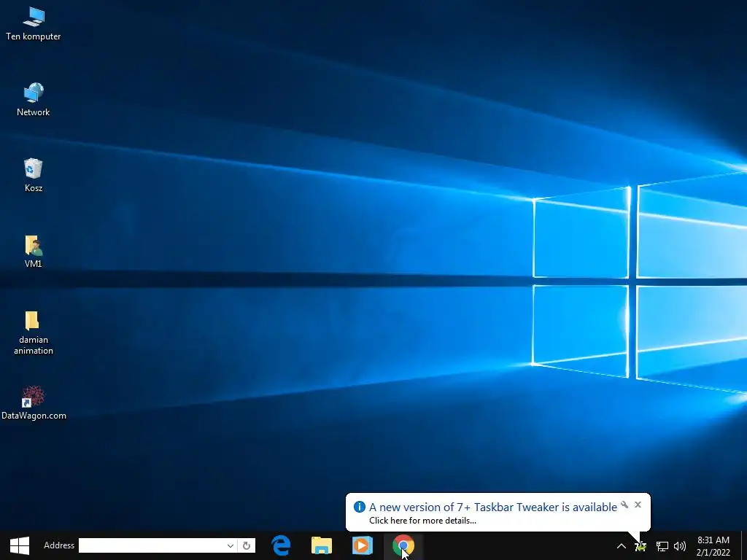Open Google Chrome from the taskbar
Screen dimensions: 747x560
[403, 545]
